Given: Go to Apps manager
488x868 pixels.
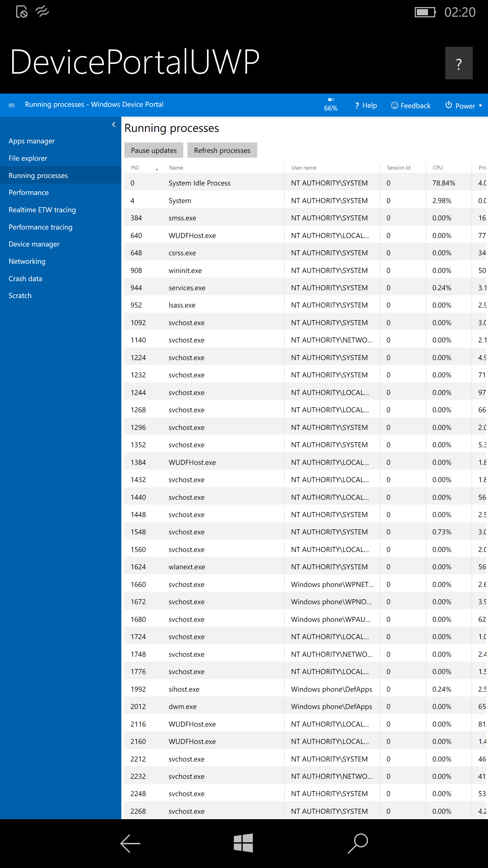Looking at the screenshot, I should pyautogui.click(x=61, y=141).
